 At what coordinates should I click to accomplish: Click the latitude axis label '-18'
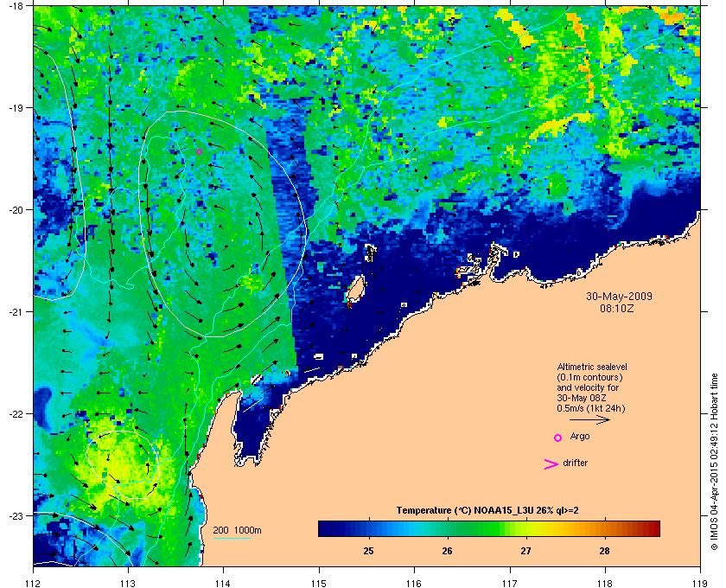pyautogui.click(x=16, y=6)
